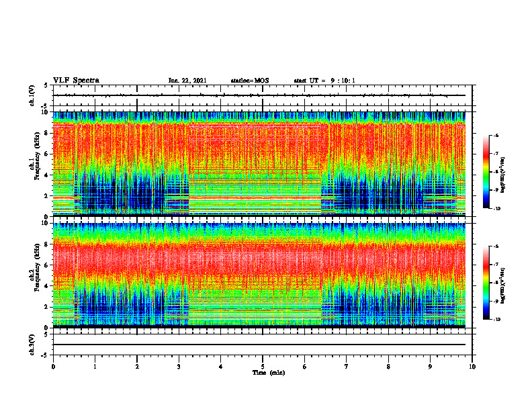Click time axis tick label '3'
The height and width of the screenshot is (411, 532).
coord(179,367)
